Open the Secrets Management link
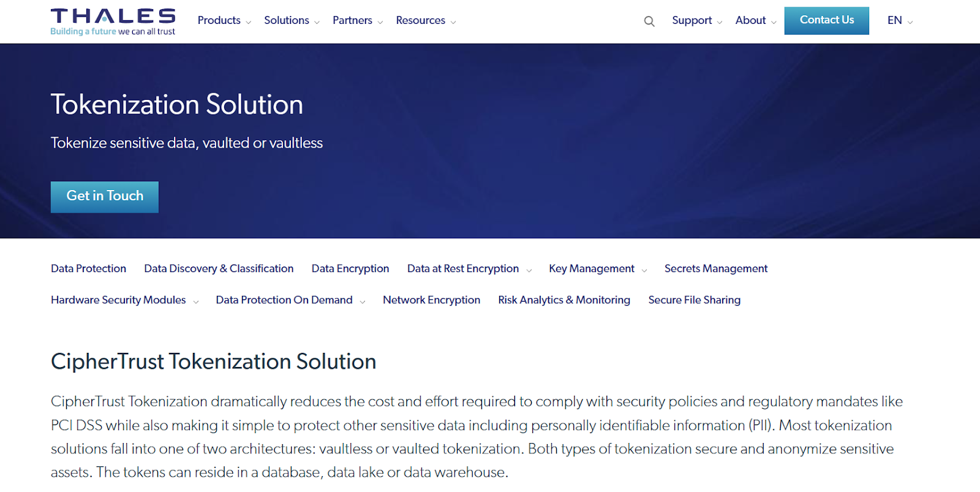This screenshot has width=980, height=492. tap(716, 268)
